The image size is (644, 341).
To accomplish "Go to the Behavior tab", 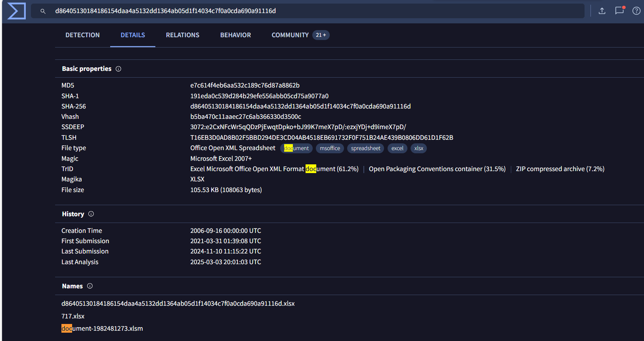I will (x=235, y=35).
